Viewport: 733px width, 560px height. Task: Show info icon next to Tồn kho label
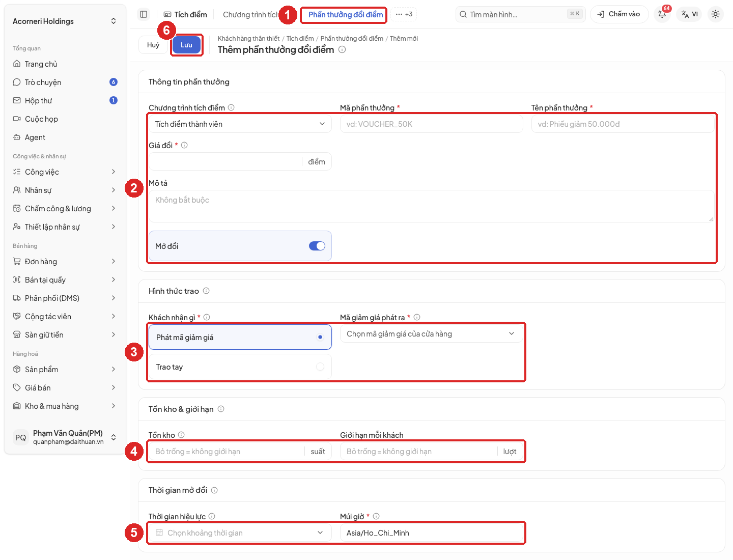pyautogui.click(x=181, y=435)
